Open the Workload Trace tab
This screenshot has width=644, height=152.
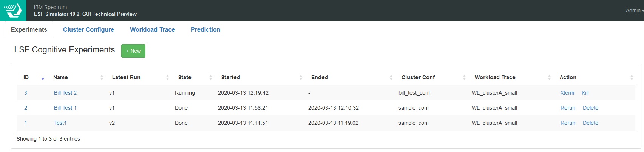coord(152,29)
